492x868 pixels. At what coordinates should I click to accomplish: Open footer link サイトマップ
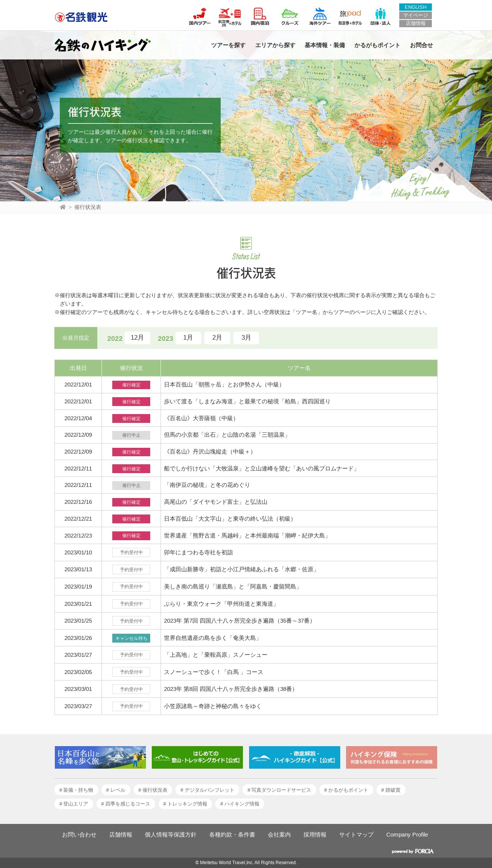[356, 834]
